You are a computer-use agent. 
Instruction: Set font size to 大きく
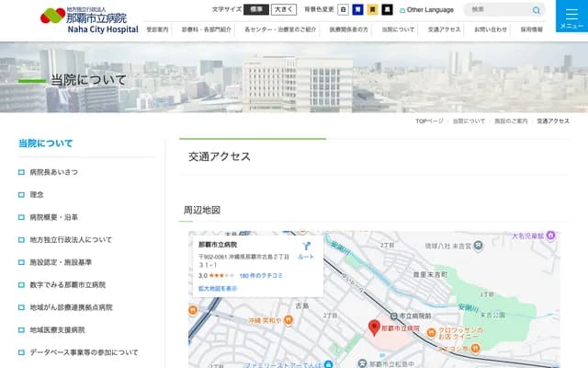pyautogui.click(x=284, y=9)
